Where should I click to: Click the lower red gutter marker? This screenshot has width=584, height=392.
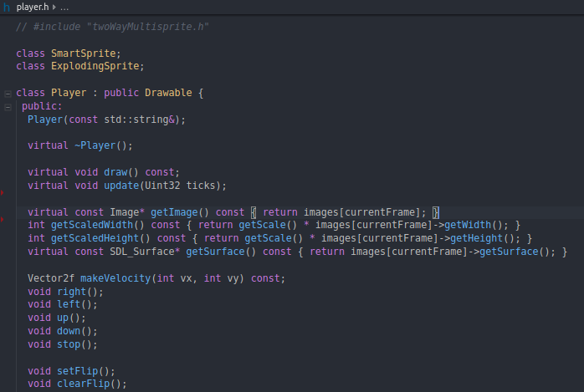2,220
